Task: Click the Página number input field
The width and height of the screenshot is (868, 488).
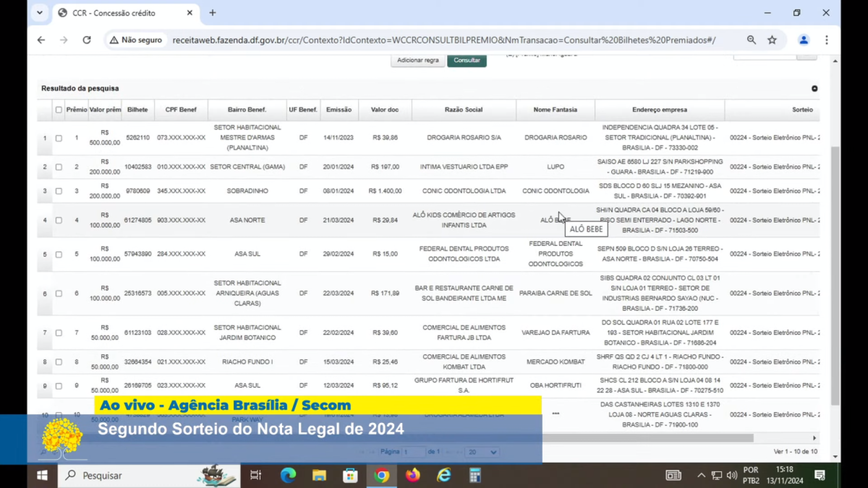Action: (x=413, y=452)
